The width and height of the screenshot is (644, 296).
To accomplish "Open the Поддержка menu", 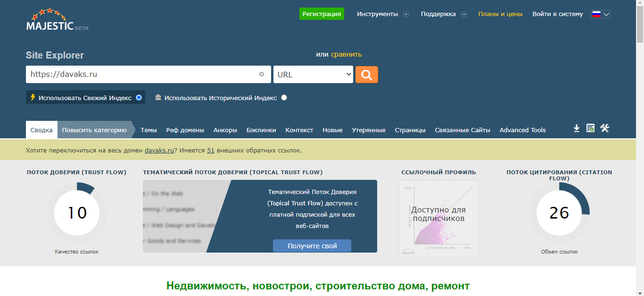I will (438, 14).
